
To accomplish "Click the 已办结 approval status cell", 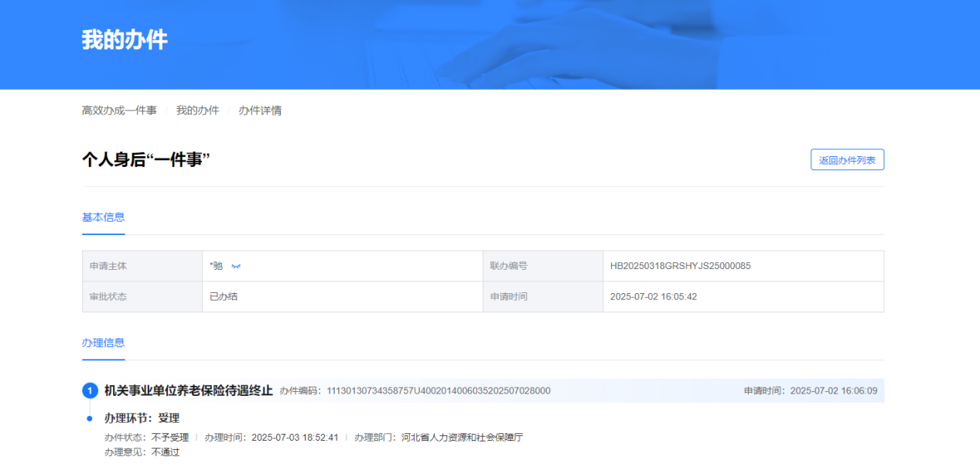I will click(224, 296).
